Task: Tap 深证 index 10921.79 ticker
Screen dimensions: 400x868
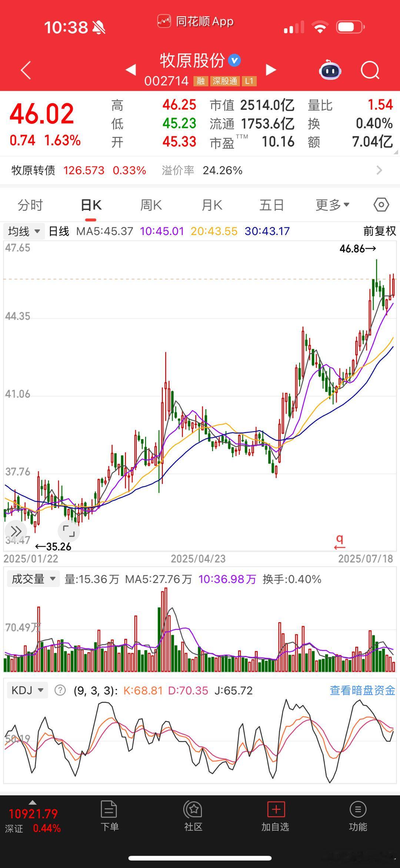Action: [x=33, y=821]
